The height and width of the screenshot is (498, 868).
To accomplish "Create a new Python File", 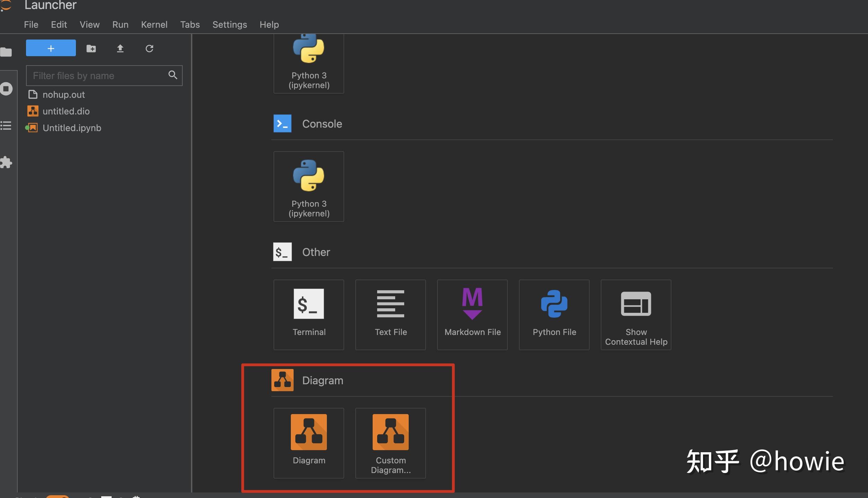I will tap(554, 315).
